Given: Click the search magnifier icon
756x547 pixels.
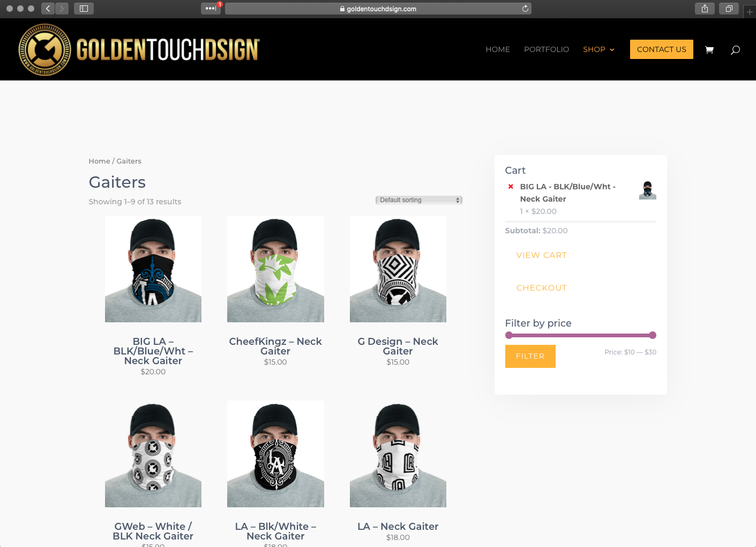Looking at the screenshot, I should [735, 50].
